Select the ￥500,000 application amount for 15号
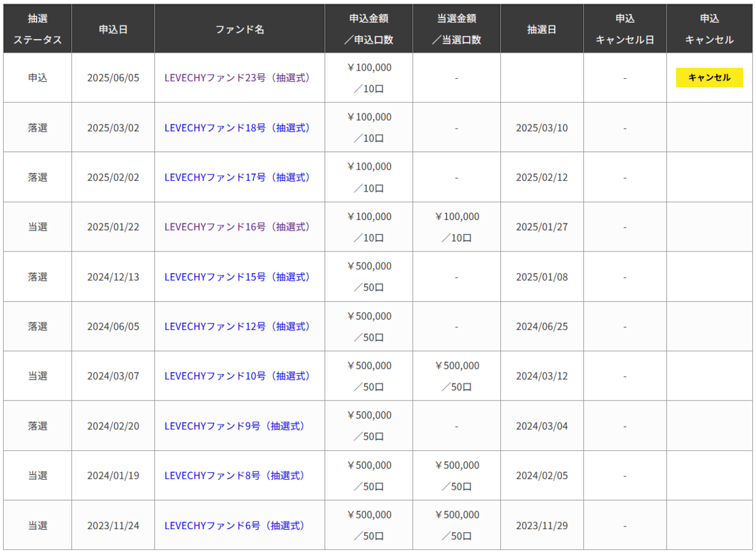This screenshot has height=553, width=756. click(x=369, y=266)
